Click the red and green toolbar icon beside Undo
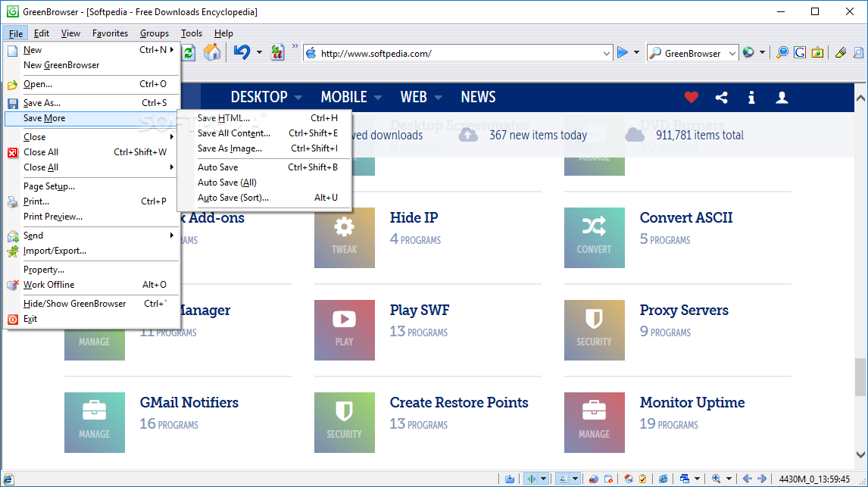Screen dimensions: 868x487 tap(277, 52)
